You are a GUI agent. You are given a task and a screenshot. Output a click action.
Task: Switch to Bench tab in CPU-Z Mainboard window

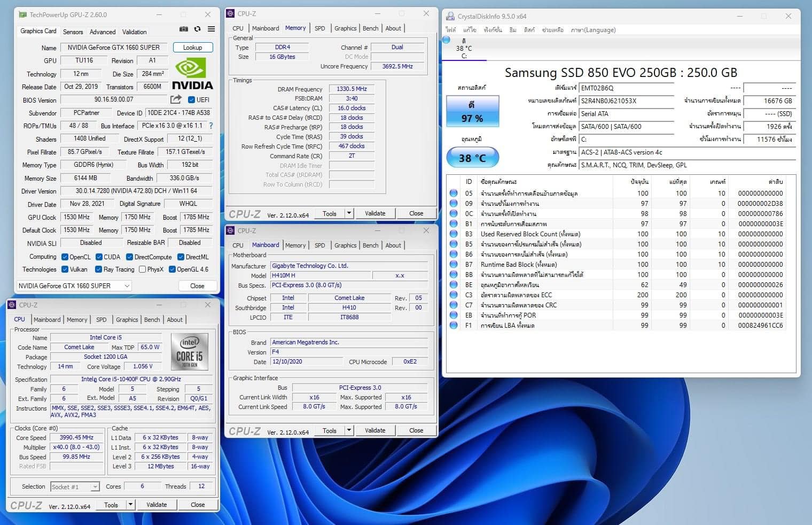click(371, 245)
